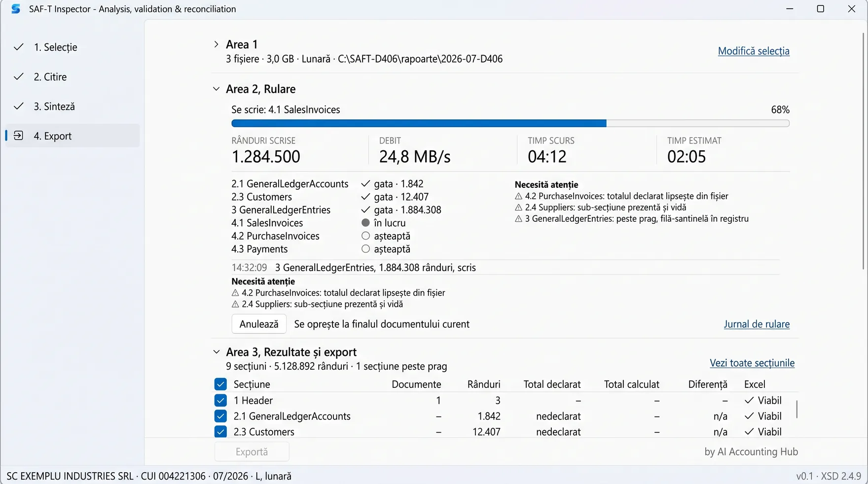Click the results table scrollbar thumb
Screen dimensions: 868x484
797,409
